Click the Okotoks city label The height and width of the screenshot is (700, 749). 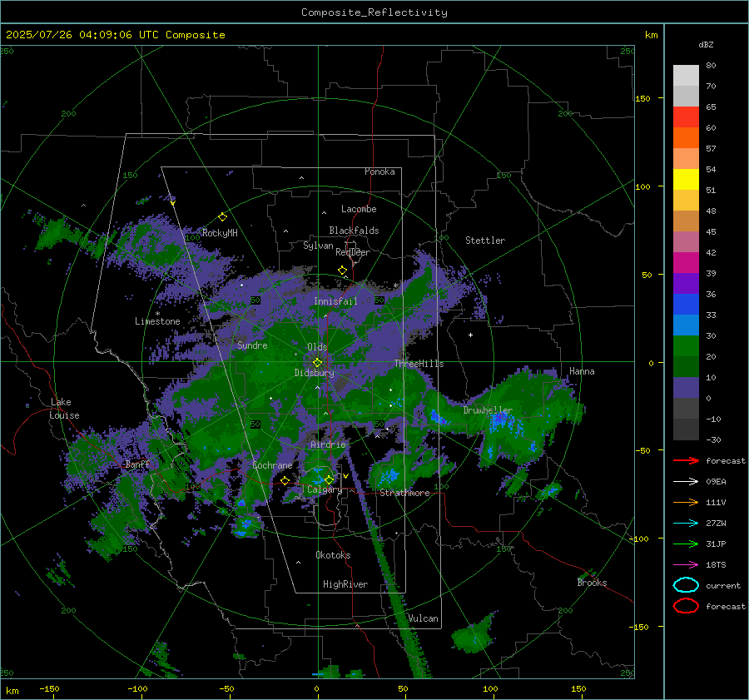[x=333, y=555]
